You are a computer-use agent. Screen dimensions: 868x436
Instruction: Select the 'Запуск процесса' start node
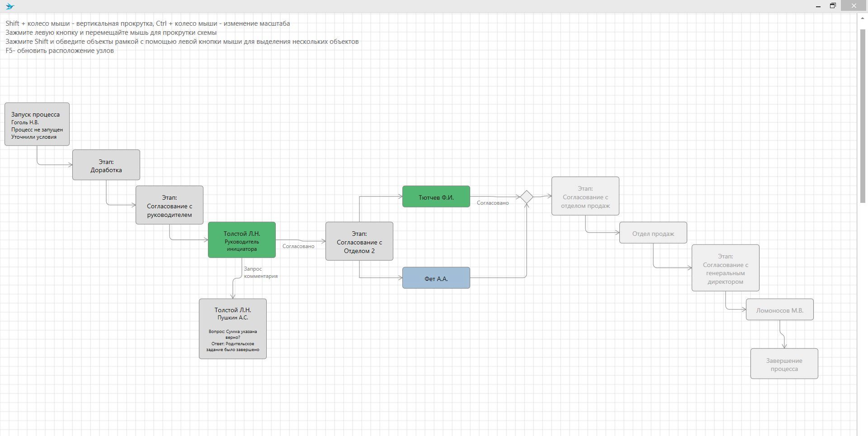[37, 124]
